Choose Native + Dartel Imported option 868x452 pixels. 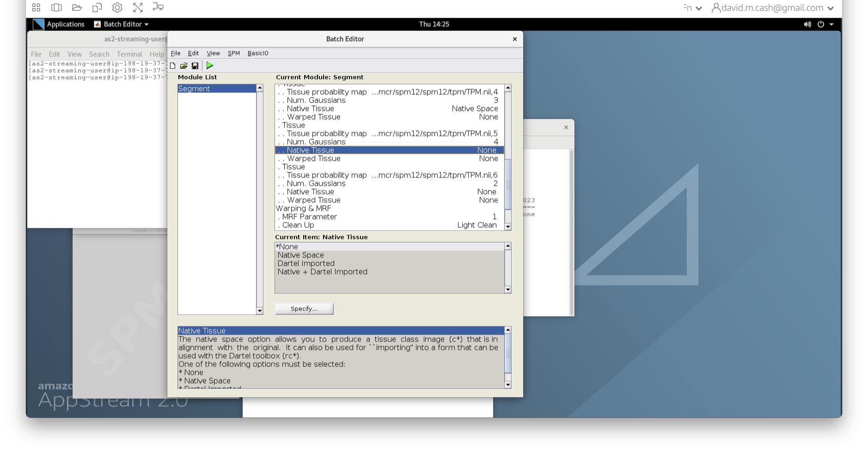coord(390,272)
